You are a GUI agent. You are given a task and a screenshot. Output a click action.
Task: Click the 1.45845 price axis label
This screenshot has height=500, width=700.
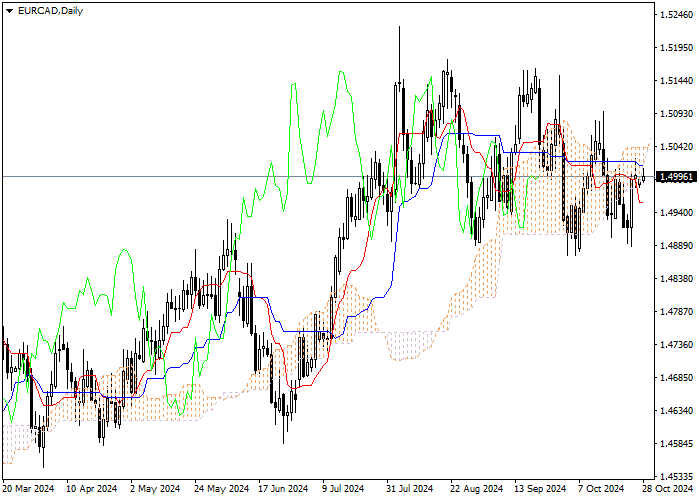tap(677, 444)
